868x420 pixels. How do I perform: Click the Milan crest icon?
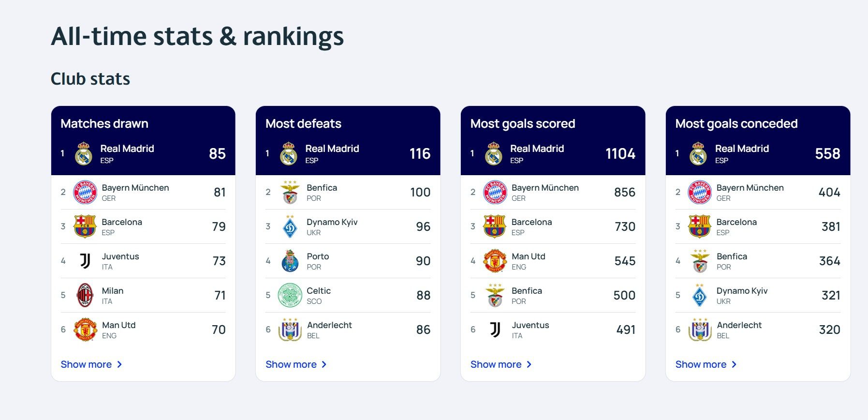click(x=85, y=296)
